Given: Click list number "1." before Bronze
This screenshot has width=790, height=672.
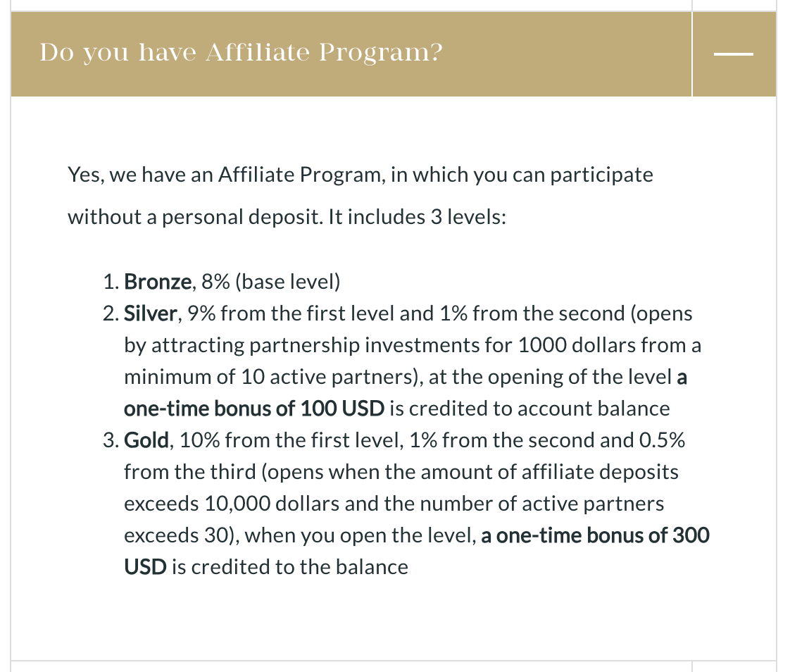Looking at the screenshot, I should [111, 282].
